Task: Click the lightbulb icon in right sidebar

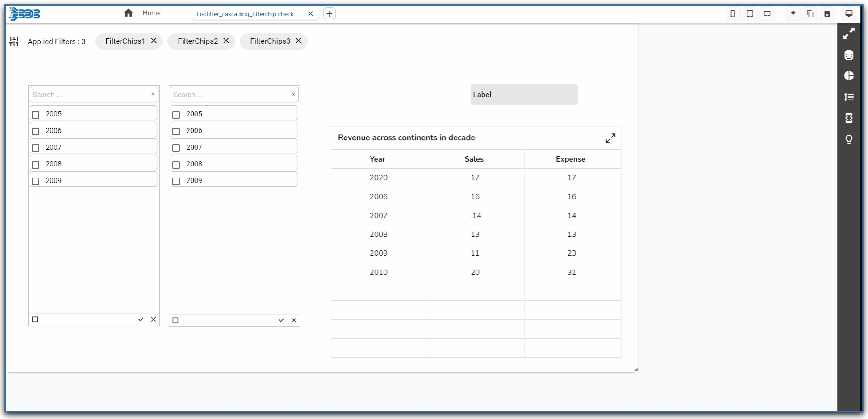Action: (848, 140)
